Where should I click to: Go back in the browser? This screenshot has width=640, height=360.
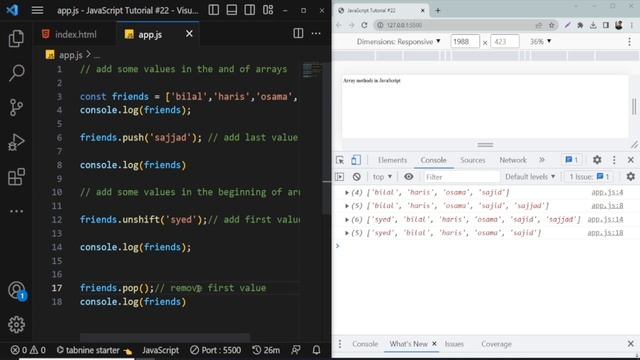point(339,25)
